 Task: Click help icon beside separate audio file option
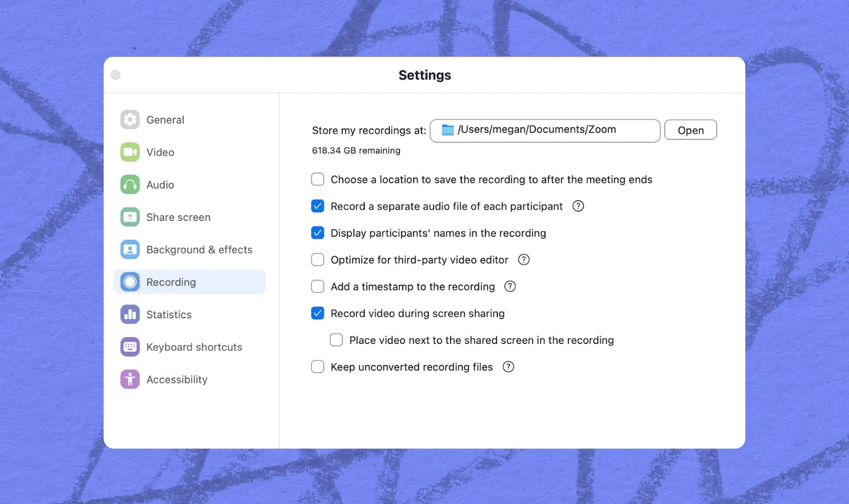pos(578,206)
